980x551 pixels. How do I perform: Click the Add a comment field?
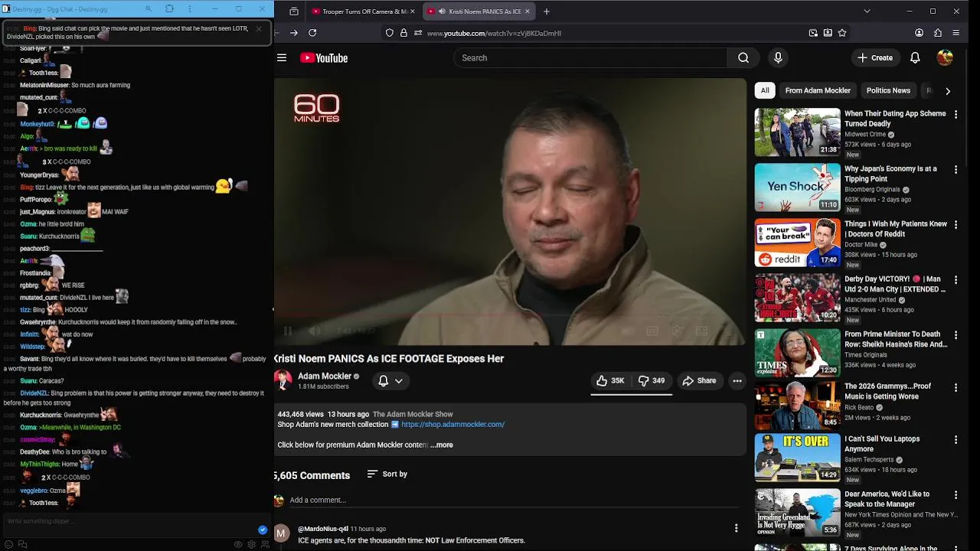click(514, 500)
